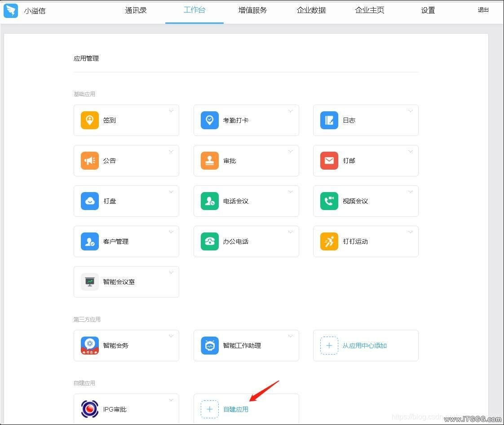
Task: Click the 基础应用 section label
Action: click(x=84, y=94)
